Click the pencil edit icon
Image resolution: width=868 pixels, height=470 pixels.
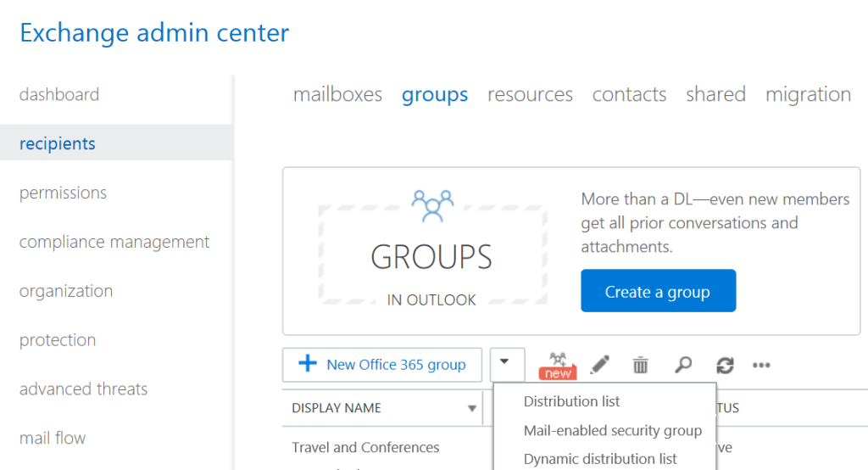point(599,365)
